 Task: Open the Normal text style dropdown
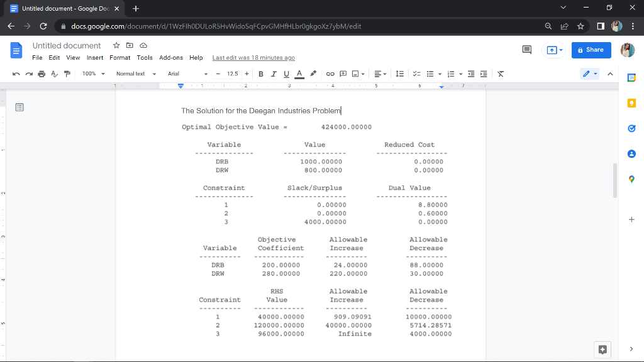136,74
